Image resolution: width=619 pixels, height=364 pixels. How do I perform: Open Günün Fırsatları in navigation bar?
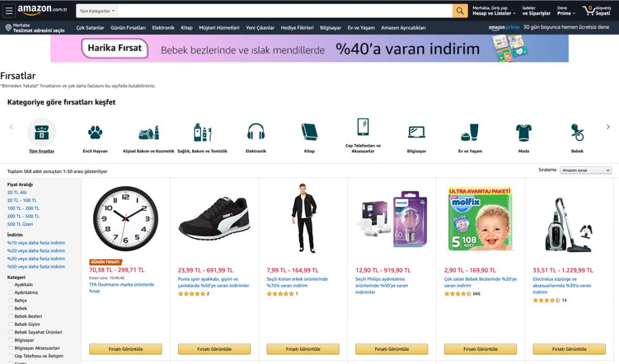(128, 28)
